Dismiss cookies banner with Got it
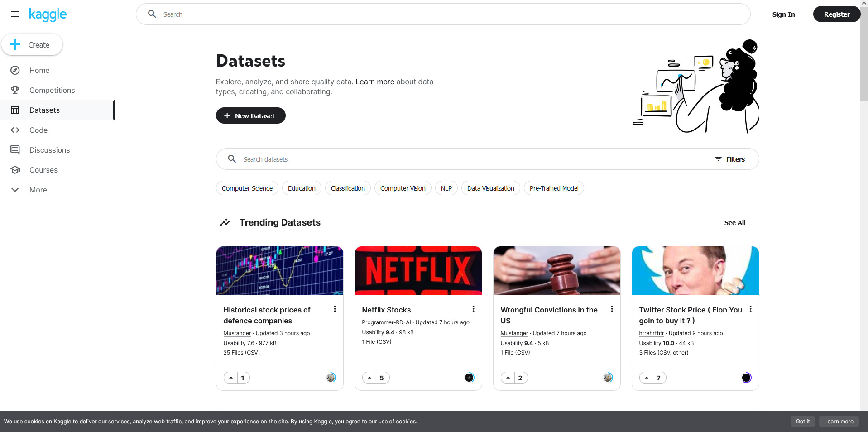 point(803,421)
